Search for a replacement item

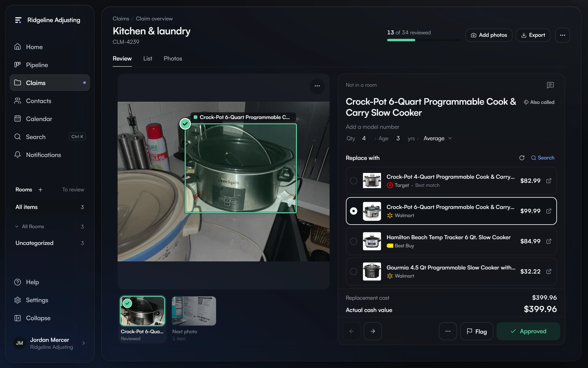tap(542, 158)
